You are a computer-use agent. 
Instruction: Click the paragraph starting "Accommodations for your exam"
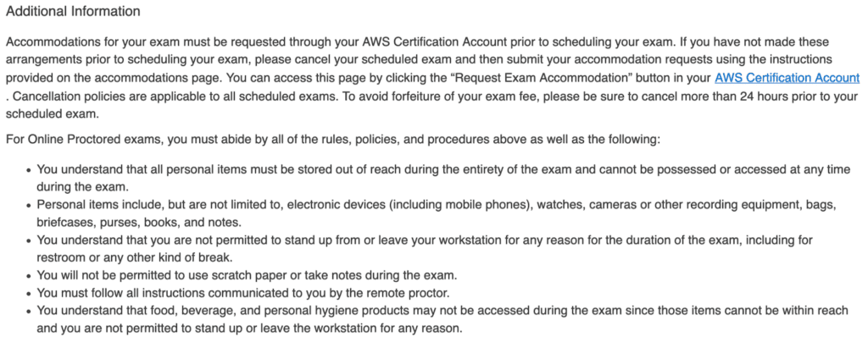[432, 78]
